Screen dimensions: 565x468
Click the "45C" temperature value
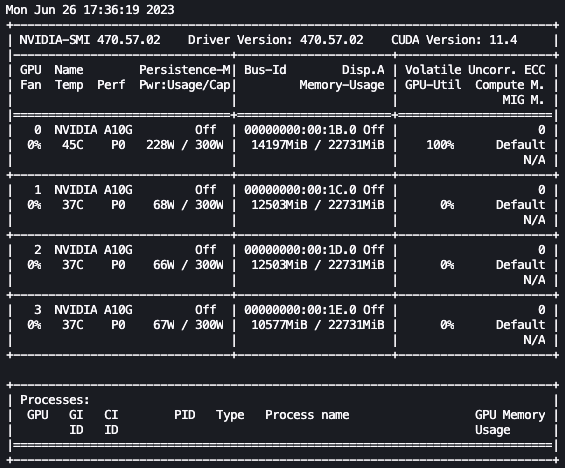click(x=72, y=145)
